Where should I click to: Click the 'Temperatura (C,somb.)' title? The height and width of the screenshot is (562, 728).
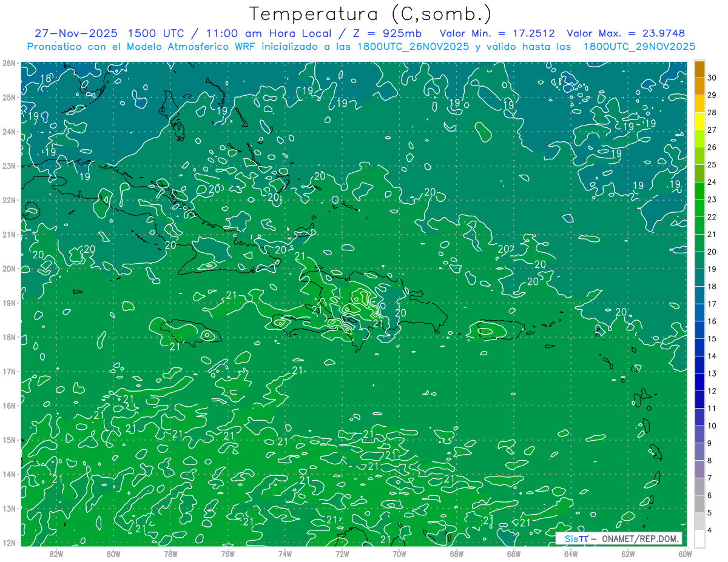pyautogui.click(x=371, y=14)
